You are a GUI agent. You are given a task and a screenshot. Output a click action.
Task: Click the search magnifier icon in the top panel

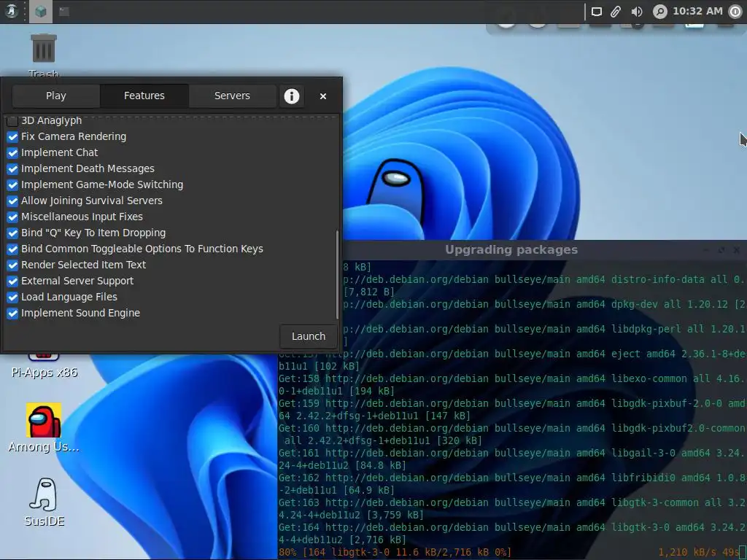coord(659,12)
